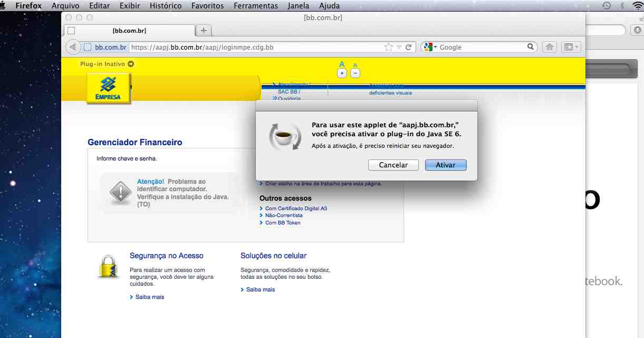Image resolution: width=644 pixels, height=338 pixels.
Task: Click the search magnifier icon
Action: click(x=531, y=47)
